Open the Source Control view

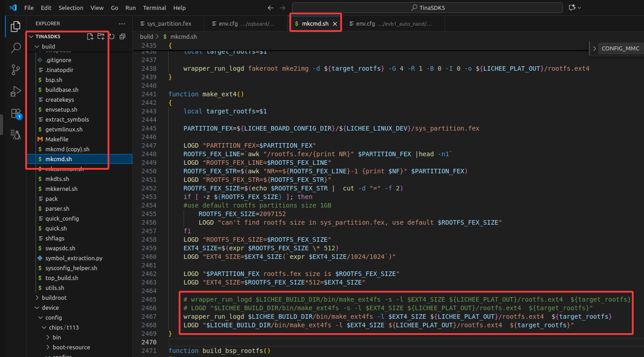(x=16, y=70)
